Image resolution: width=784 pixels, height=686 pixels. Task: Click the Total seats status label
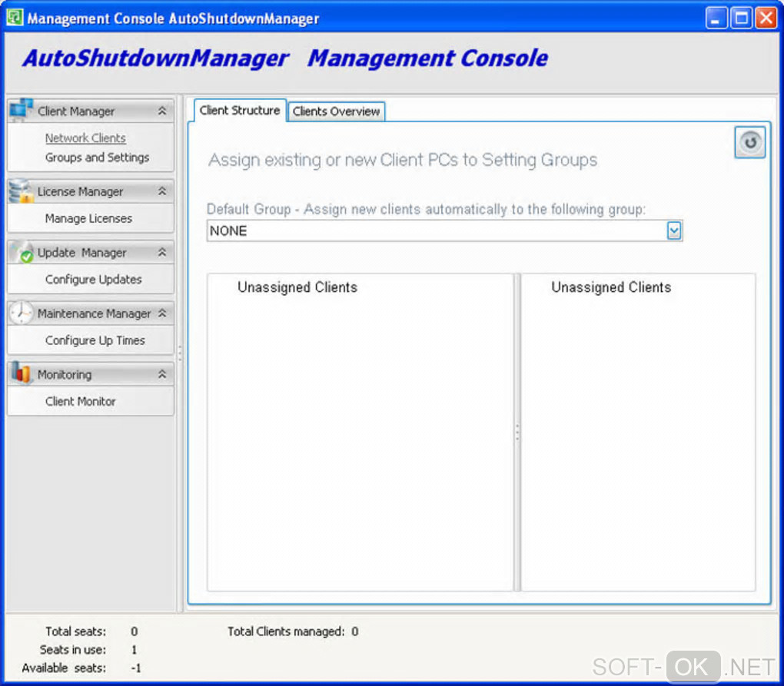tap(75, 631)
